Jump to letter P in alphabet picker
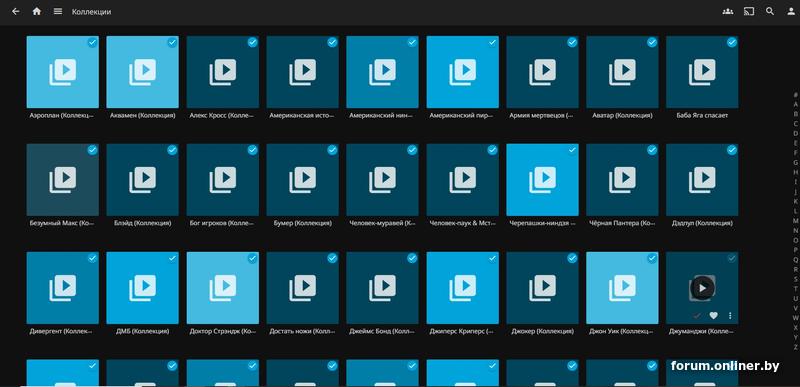Screen dimensions: 800x387 pos(795,250)
